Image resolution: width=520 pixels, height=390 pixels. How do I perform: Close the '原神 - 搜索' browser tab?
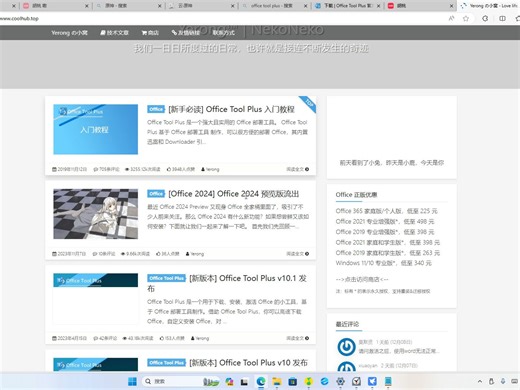[159, 6]
